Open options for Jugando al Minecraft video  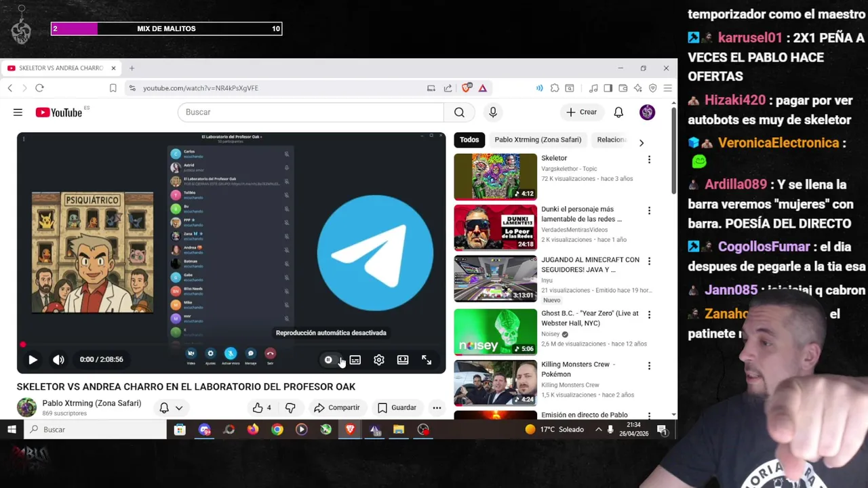(x=649, y=261)
